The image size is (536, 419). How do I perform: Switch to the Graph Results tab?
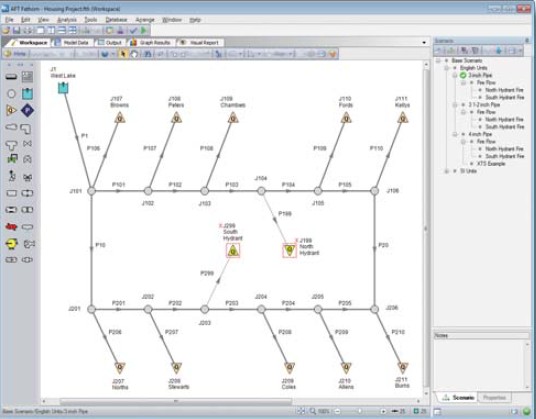[x=150, y=43]
